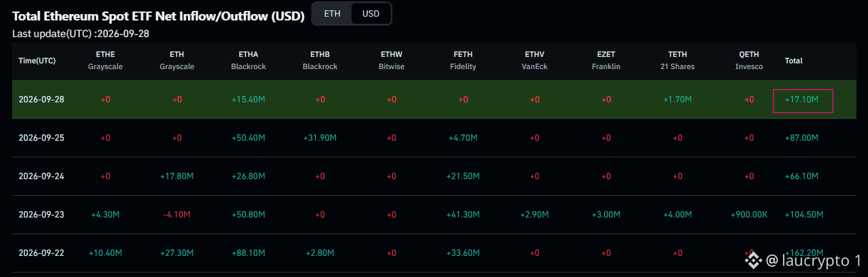Switch units to ETH toggle
The height and width of the screenshot is (277, 868).
332,13
